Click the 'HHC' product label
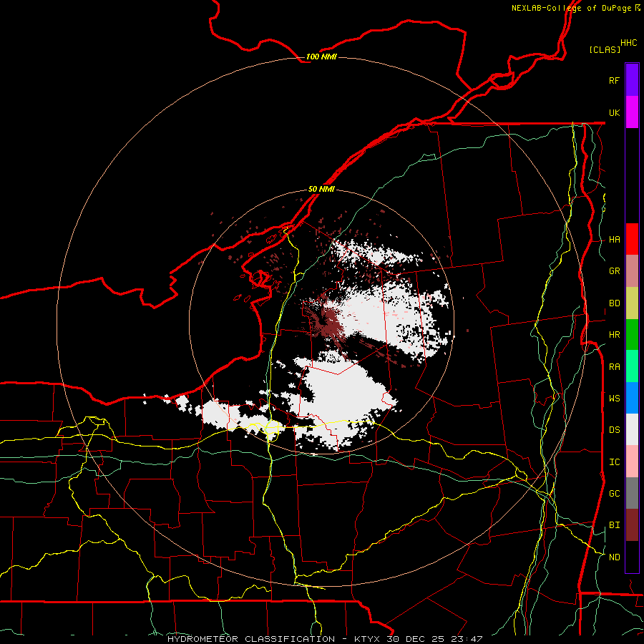 coord(628,43)
